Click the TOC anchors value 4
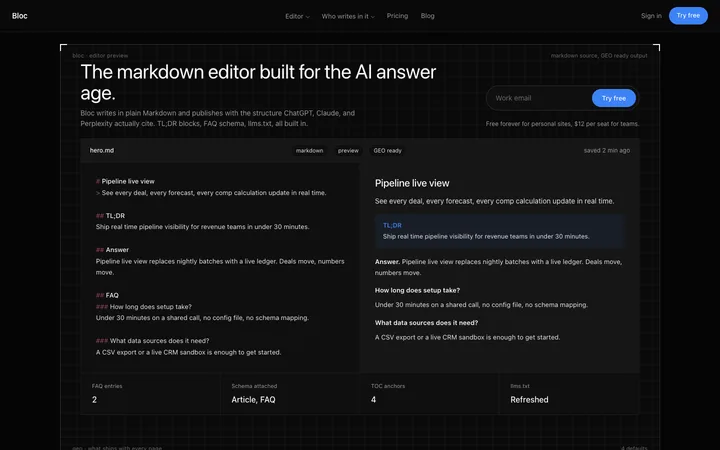The image size is (720, 450). (373, 399)
